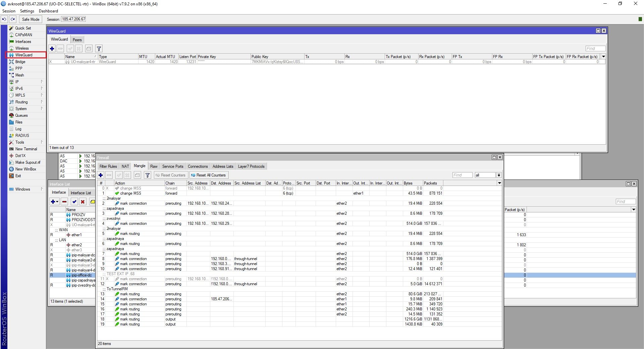Click the Redo arrow in the top toolbar
The image size is (644, 349).
tap(13, 19)
